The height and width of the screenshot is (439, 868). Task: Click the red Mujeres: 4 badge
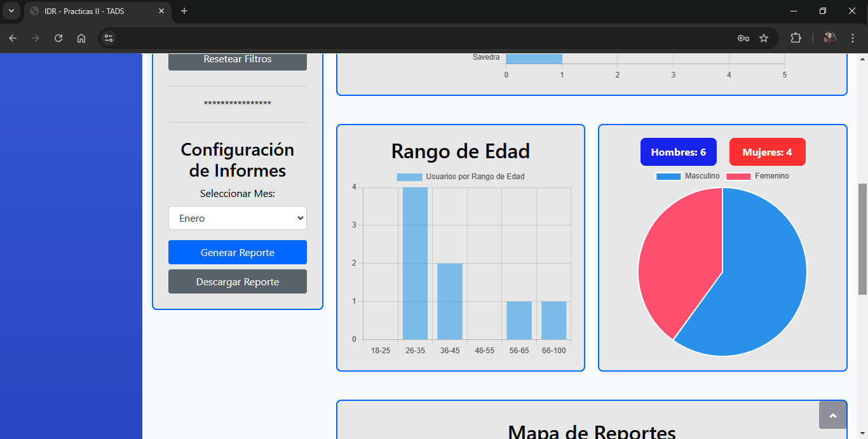767,152
